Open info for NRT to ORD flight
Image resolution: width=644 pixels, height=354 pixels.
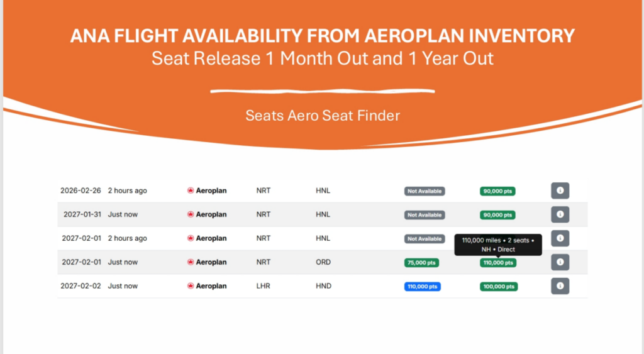(560, 262)
